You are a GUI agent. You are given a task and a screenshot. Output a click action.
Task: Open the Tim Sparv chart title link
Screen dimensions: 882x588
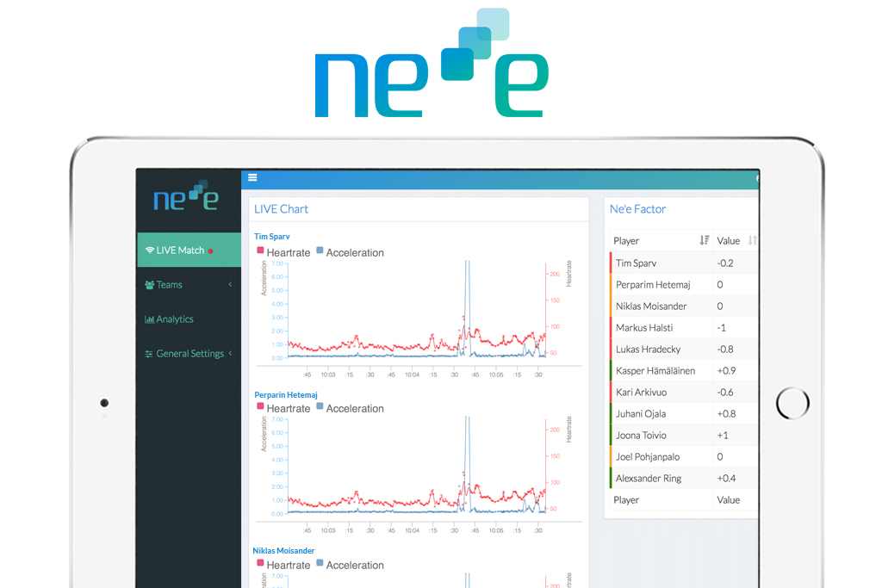[x=271, y=237]
